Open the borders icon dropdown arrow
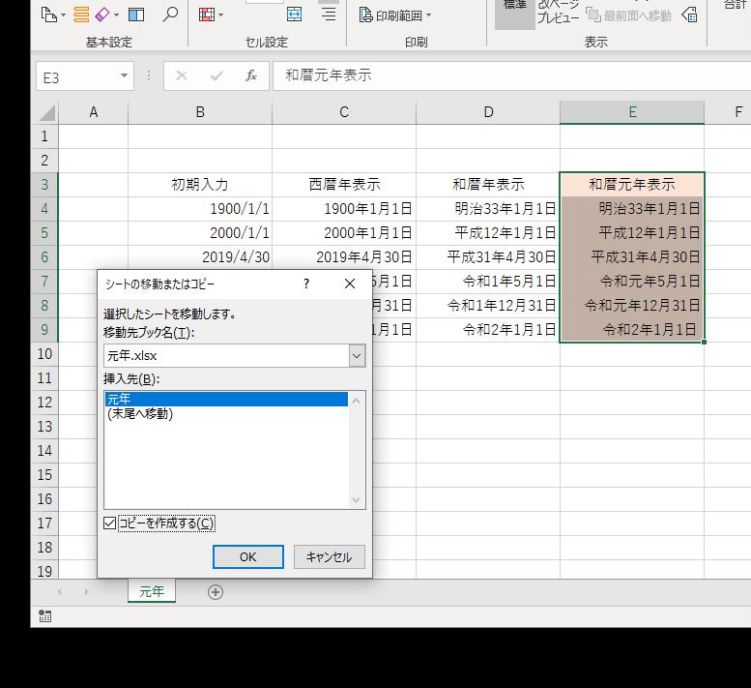 [221, 15]
